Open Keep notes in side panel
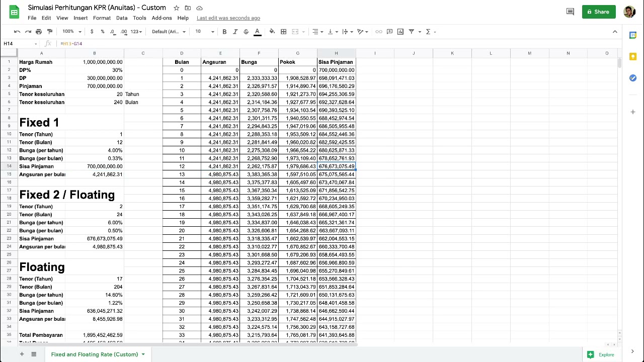Viewport: 644px width, 362px height. pos(633,56)
